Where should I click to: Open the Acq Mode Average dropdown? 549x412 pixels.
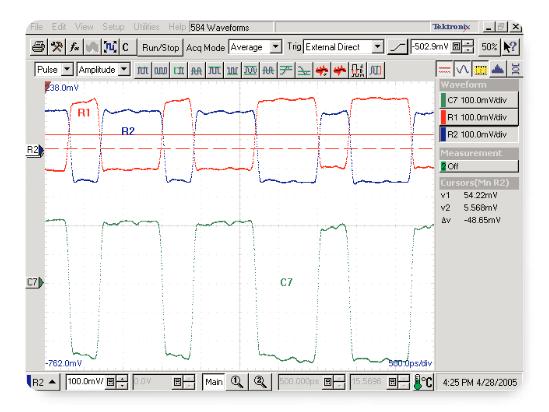[x=255, y=47]
